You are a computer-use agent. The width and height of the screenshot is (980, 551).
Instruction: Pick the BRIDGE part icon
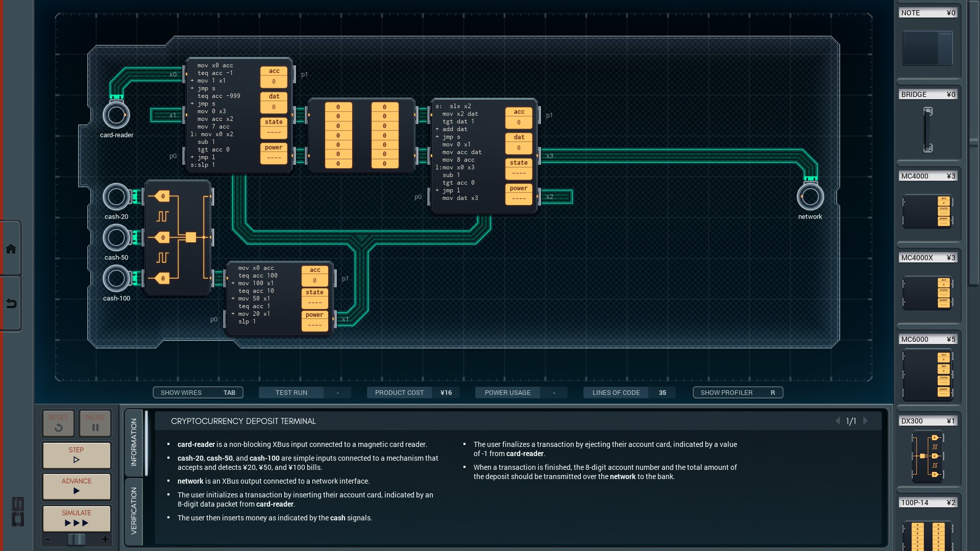pyautogui.click(x=928, y=130)
